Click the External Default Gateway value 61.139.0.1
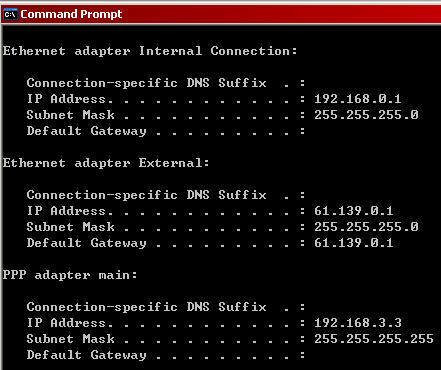The height and width of the screenshot is (370, 441). point(354,243)
